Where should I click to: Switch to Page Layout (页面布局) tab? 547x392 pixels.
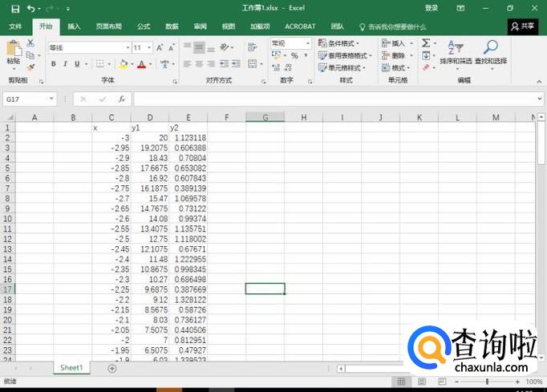click(109, 26)
